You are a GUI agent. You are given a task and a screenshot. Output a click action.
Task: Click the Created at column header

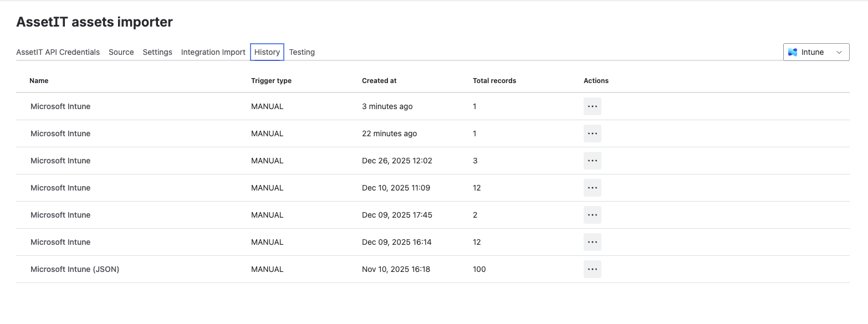click(x=379, y=81)
